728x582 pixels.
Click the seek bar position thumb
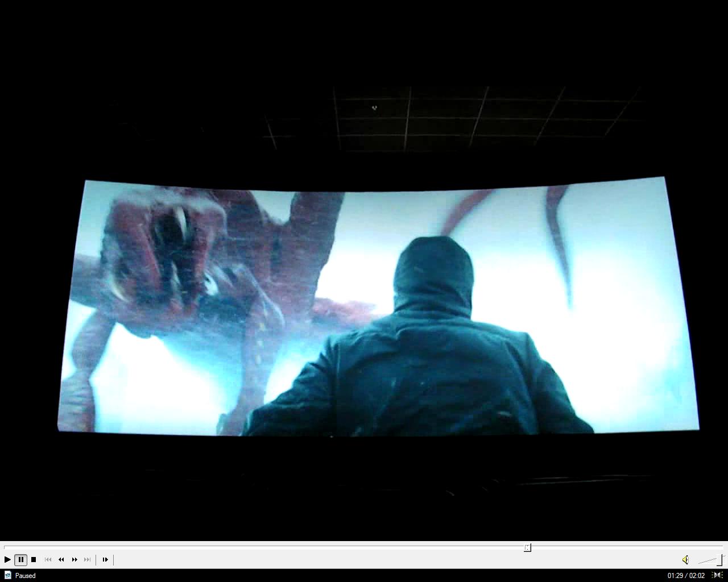[527, 547]
